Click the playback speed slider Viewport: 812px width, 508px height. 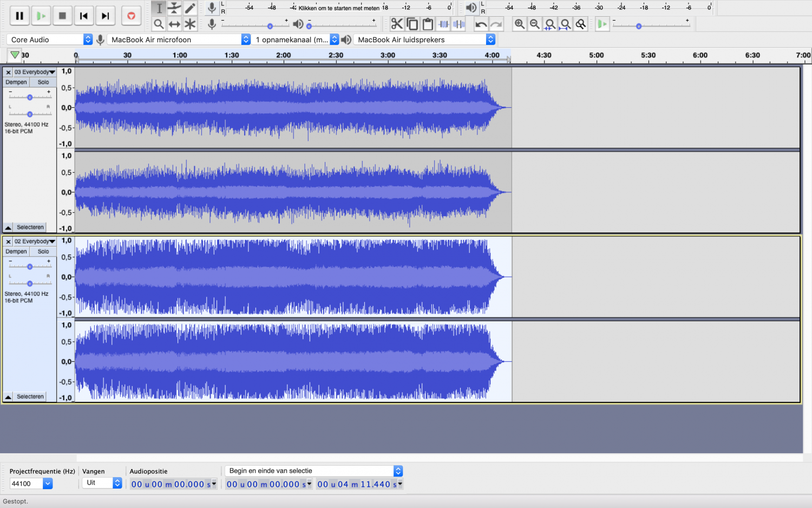pos(651,25)
